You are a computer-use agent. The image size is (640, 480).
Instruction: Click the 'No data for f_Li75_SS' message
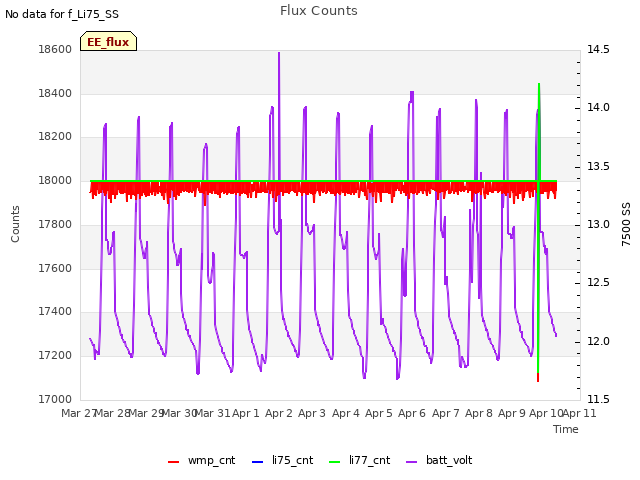pos(62,14)
